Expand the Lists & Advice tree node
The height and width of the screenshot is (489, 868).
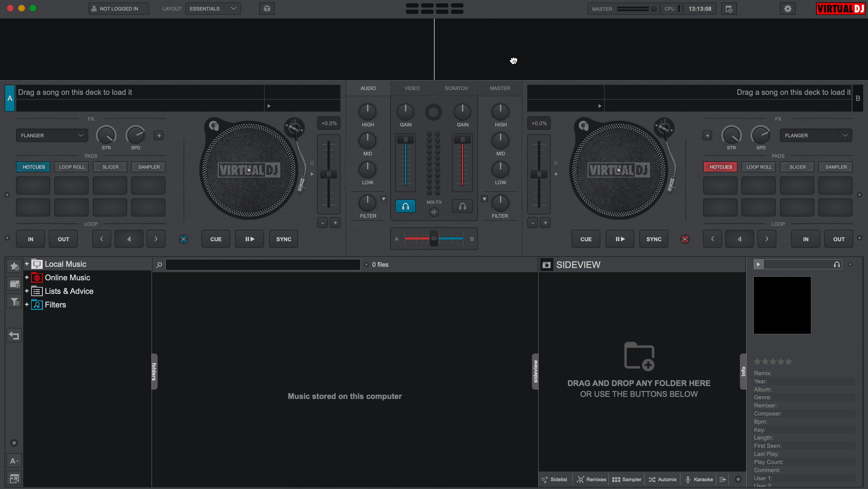[27, 291]
